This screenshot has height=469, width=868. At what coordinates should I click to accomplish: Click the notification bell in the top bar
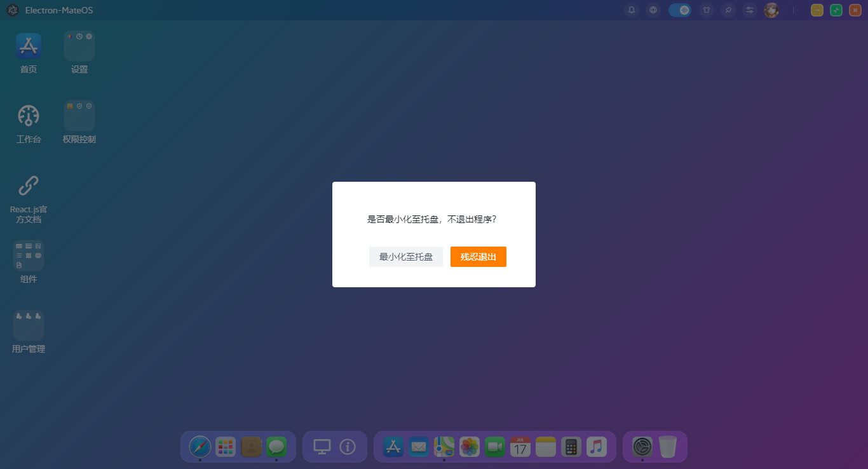631,10
